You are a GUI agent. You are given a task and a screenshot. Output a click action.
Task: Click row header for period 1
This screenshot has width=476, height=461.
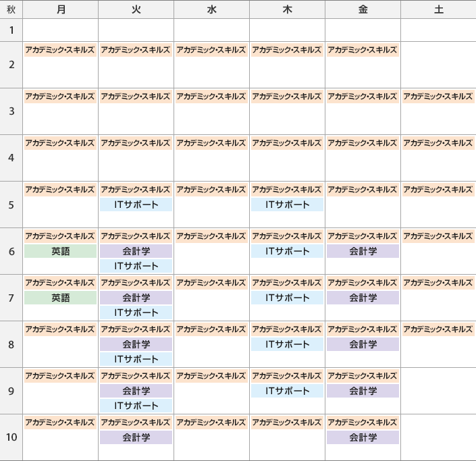point(11,30)
